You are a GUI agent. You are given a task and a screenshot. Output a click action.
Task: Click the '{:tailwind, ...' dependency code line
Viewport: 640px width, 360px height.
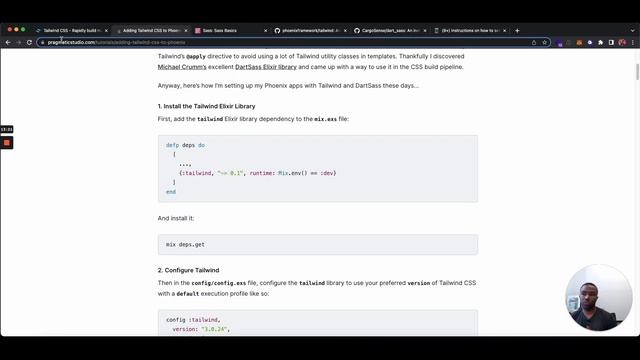coord(258,173)
